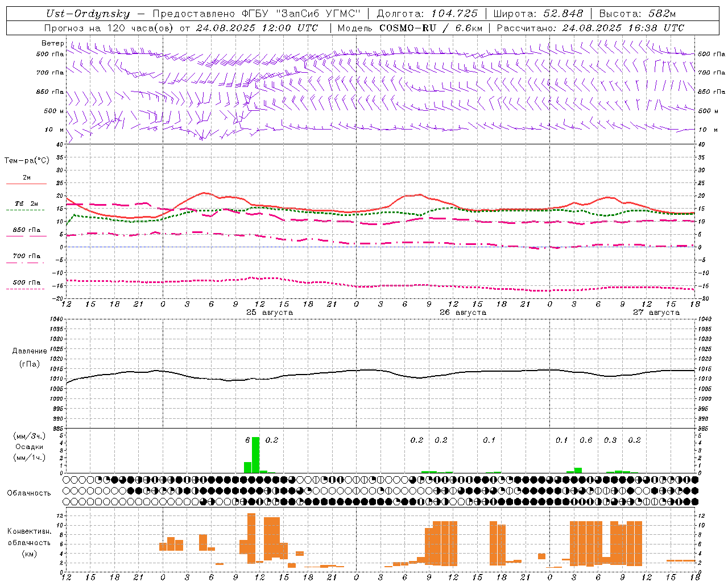Select the "Td 2м" dew point legend entry
The height and width of the screenshot is (582, 728).
(27, 203)
